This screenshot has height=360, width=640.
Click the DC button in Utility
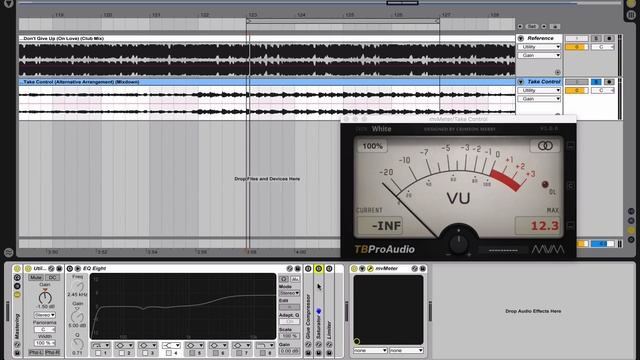(x=53, y=278)
